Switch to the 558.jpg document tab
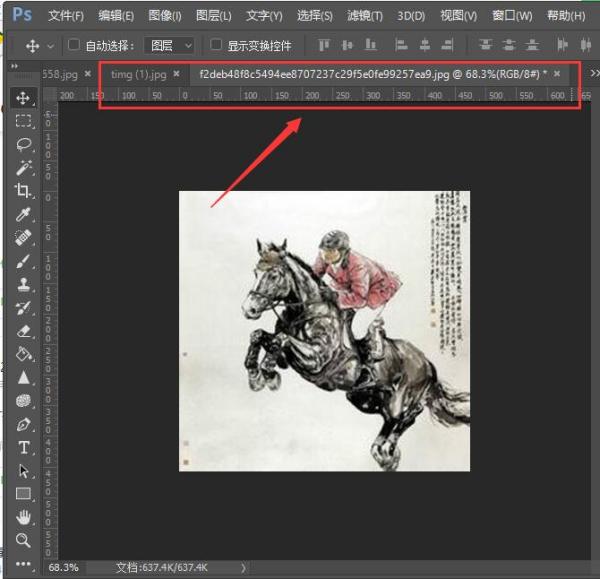Viewport: 600px width, 579px height. pyautogui.click(x=60, y=74)
